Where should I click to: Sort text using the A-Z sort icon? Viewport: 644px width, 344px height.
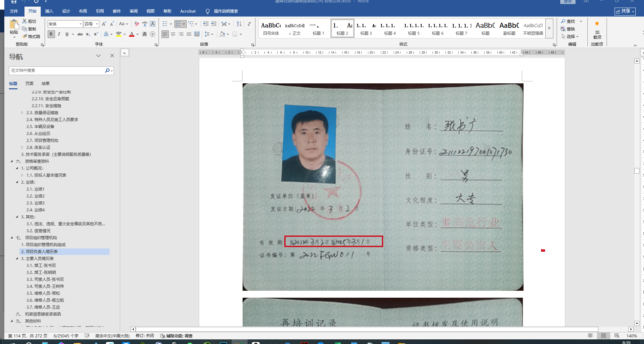coord(239,24)
